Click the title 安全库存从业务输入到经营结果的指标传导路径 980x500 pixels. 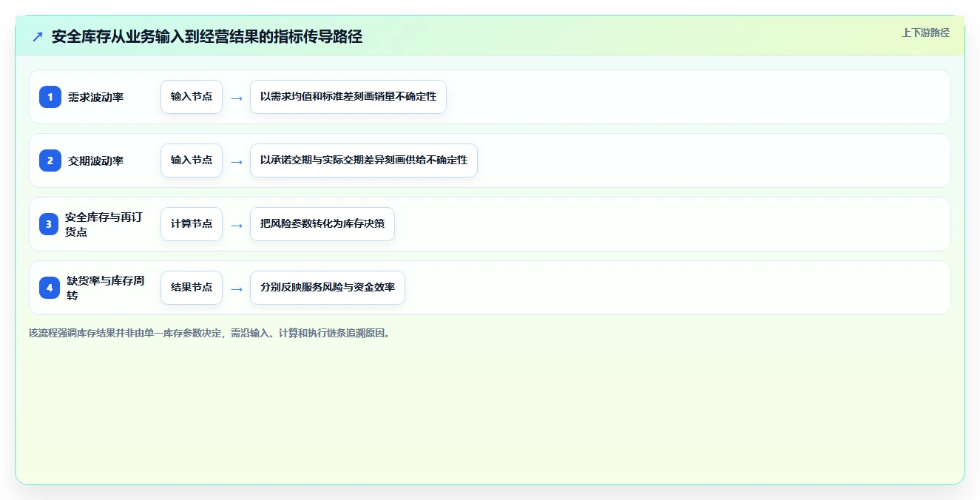click(x=207, y=36)
